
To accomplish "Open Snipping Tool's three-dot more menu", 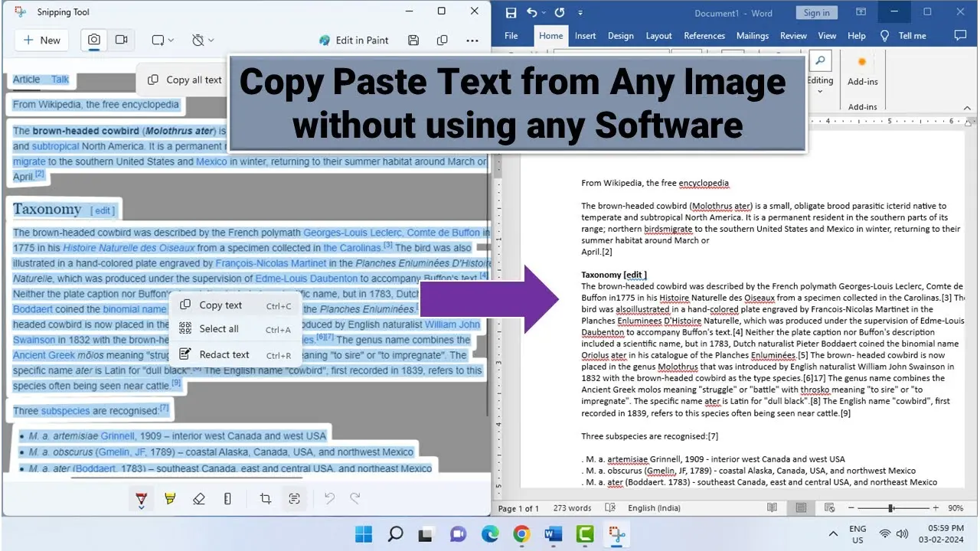I will 472,41.
